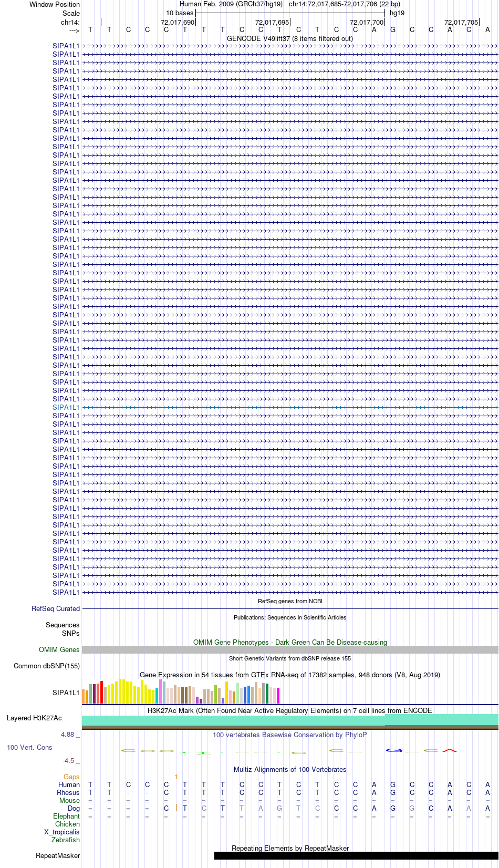Click the Repeating Elements by RepeatMasker title
Screen dimensions: 499x868
[290, 848]
